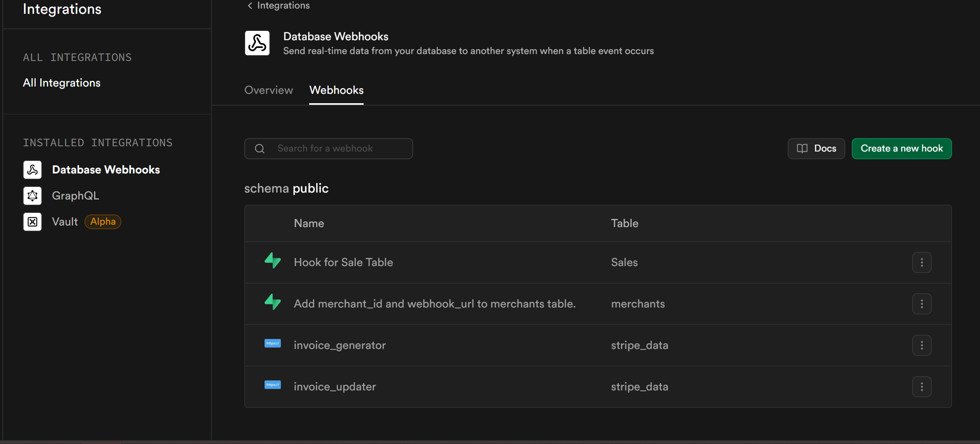980x444 pixels.
Task: Click the Database Webhooks header logo
Action: tap(257, 43)
